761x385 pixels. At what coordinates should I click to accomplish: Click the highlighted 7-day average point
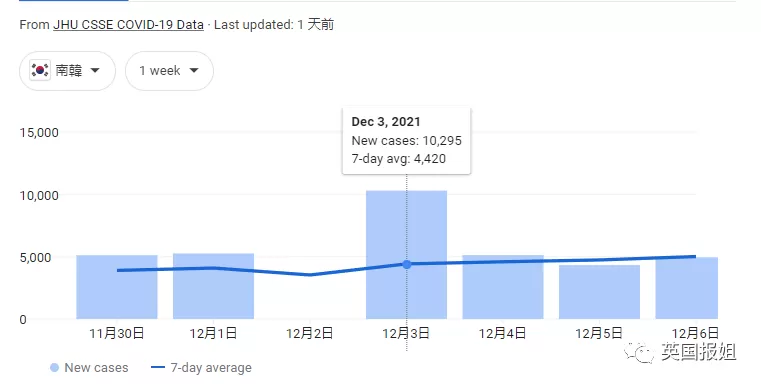coord(407,264)
